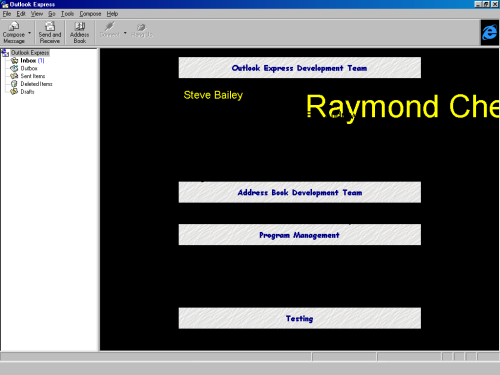500x375 pixels.
Task: Close the Outlook Express window
Action: [x=495, y=4]
